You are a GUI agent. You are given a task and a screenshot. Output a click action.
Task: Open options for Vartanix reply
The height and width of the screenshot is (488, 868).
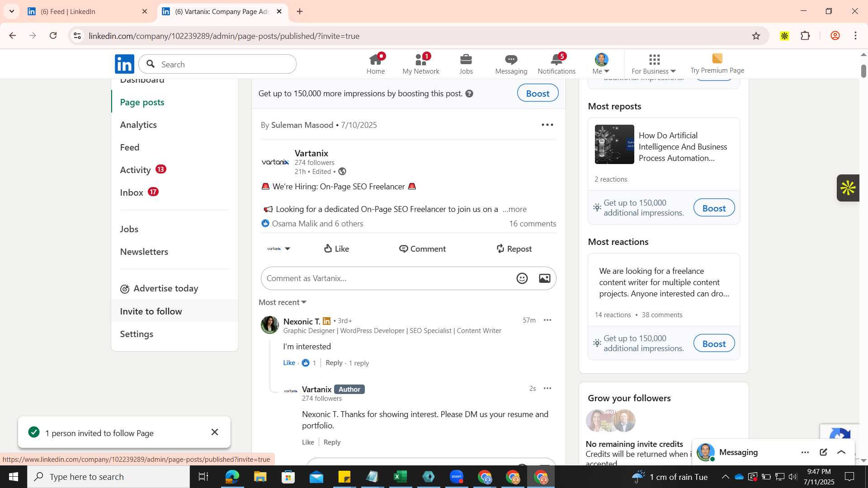tap(547, 389)
